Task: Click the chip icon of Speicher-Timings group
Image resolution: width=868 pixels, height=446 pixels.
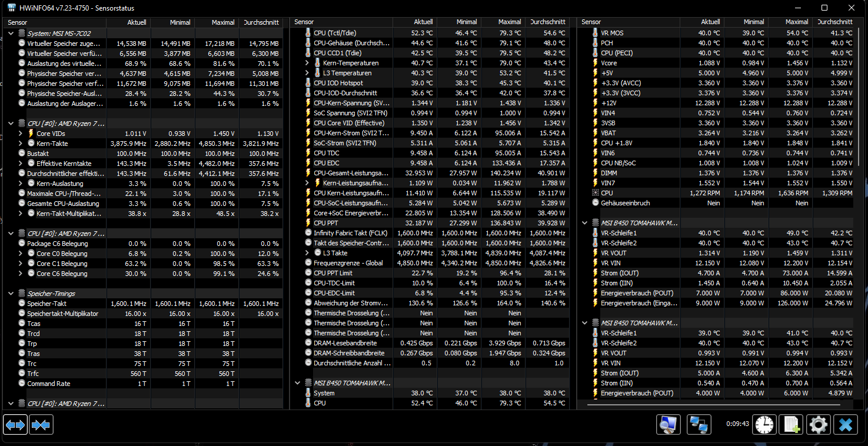Action: pyautogui.click(x=22, y=294)
